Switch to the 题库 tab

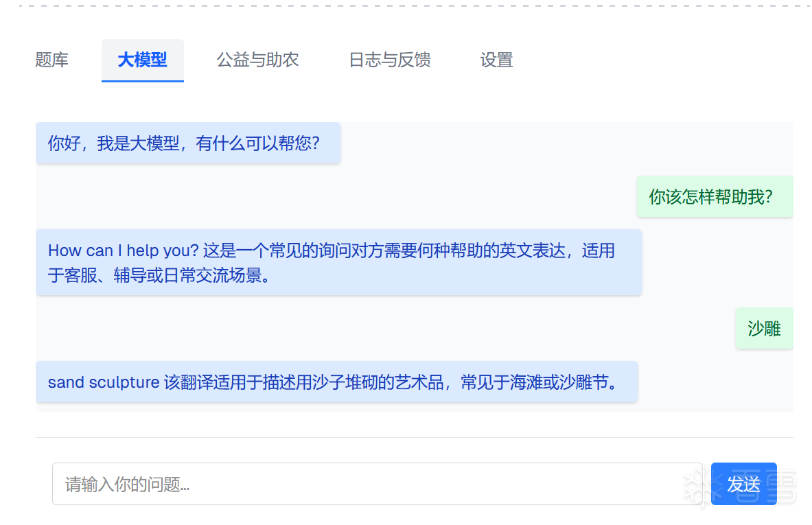tap(52, 60)
